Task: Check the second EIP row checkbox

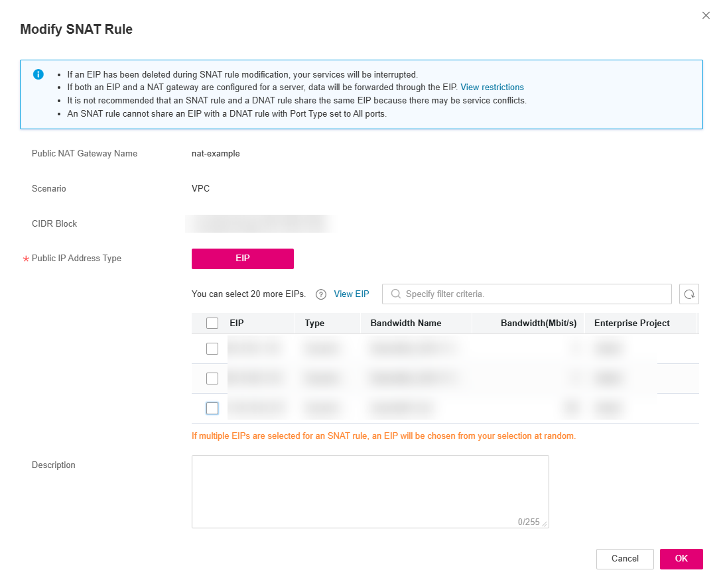Action: pyautogui.click(x=212, y=379)
